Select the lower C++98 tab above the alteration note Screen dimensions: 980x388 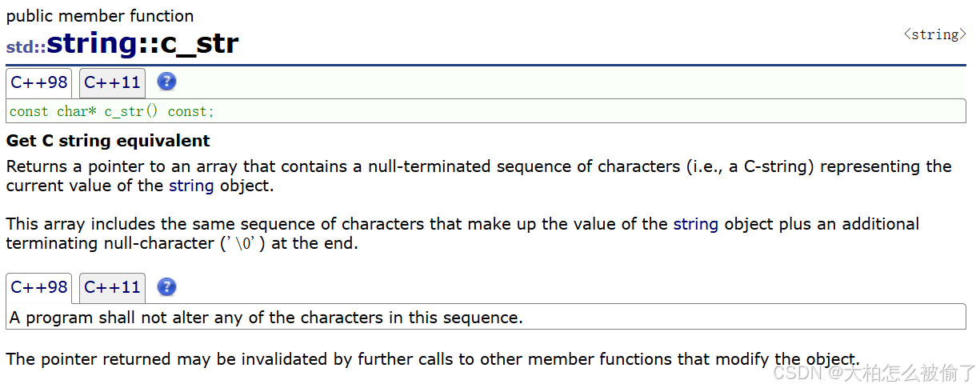(x=39, y=288)
